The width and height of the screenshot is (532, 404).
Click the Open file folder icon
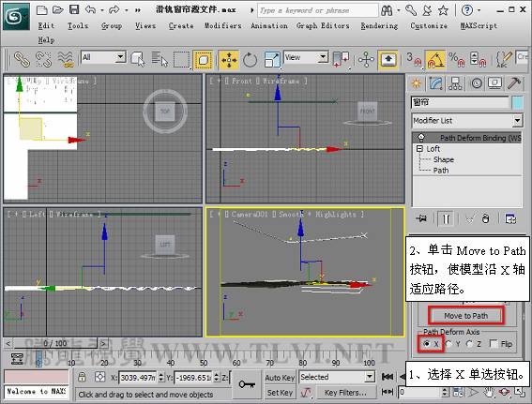(x=57, y=10)
